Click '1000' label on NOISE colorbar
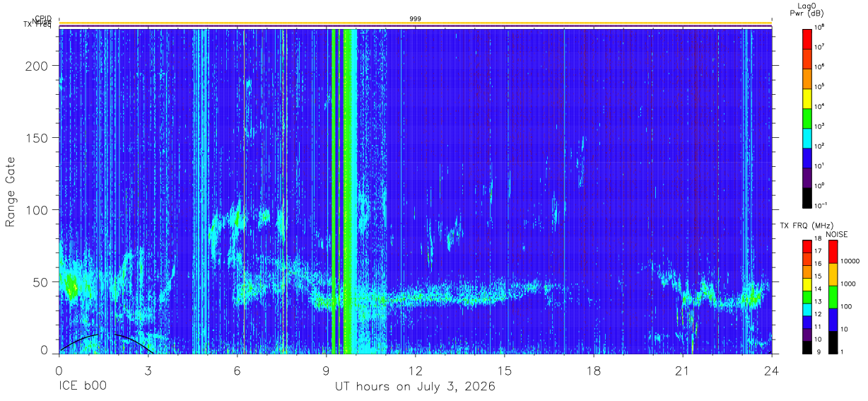 click(848, 284)
